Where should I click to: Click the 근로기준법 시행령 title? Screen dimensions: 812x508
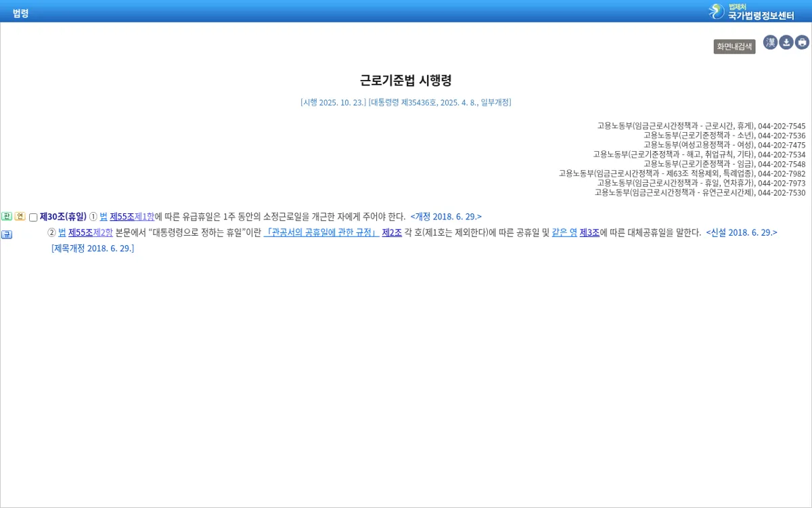coord(406,81)
